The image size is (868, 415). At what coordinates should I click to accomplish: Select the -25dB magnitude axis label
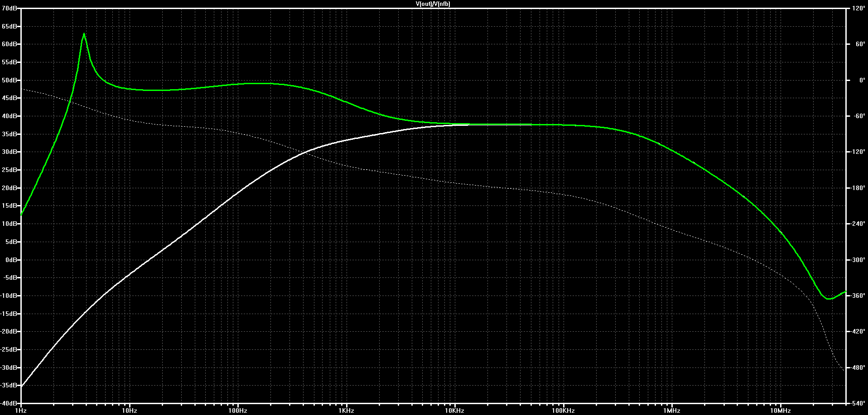point(9,349)
